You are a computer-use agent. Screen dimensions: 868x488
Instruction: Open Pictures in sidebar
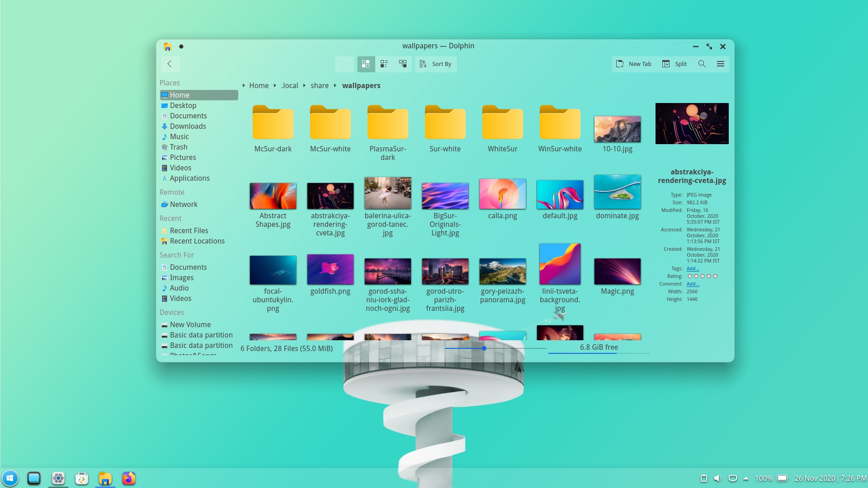[199, 157]
